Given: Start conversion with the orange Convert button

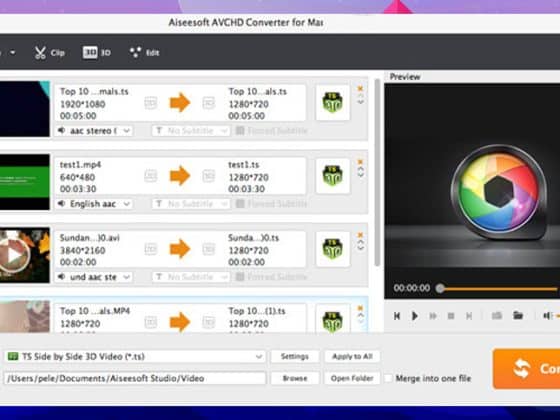Looking at the screenshot, I should tap(526, 369).
